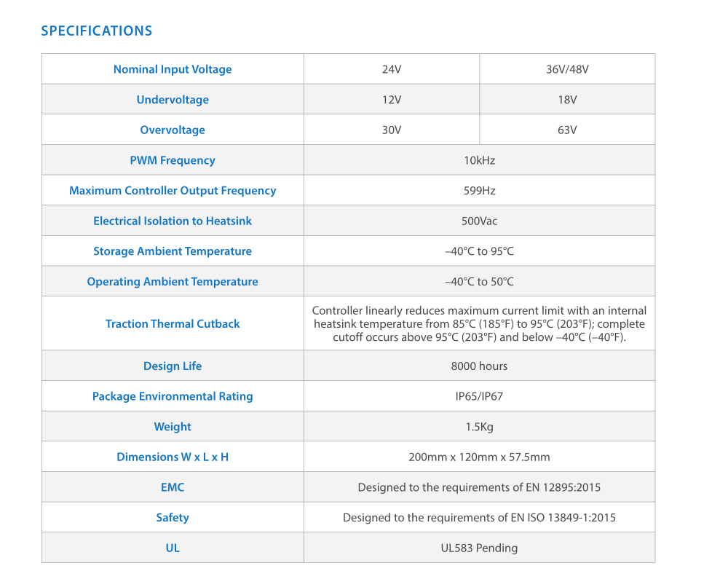Click the IP65/IP67 rating value
728x579 pixels.
[479, 396]
